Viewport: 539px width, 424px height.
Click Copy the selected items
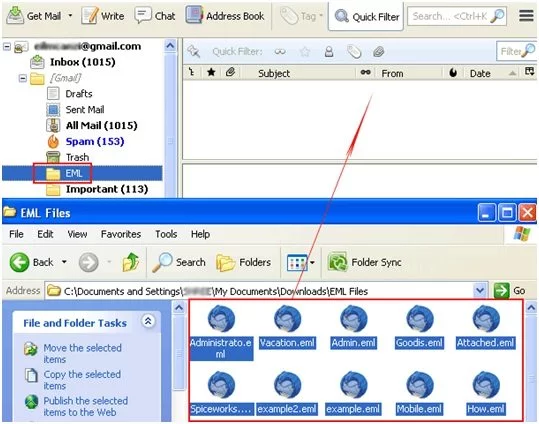coord(82,380)
